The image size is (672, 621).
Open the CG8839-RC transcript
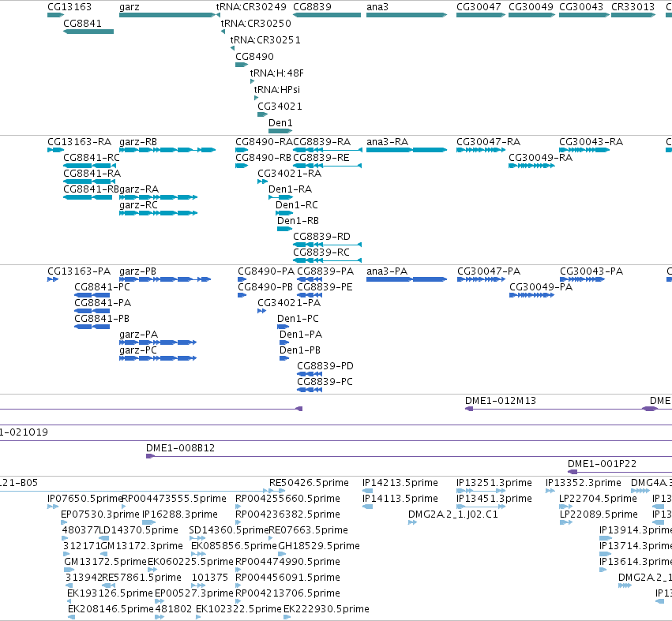(x=328, y=260)
